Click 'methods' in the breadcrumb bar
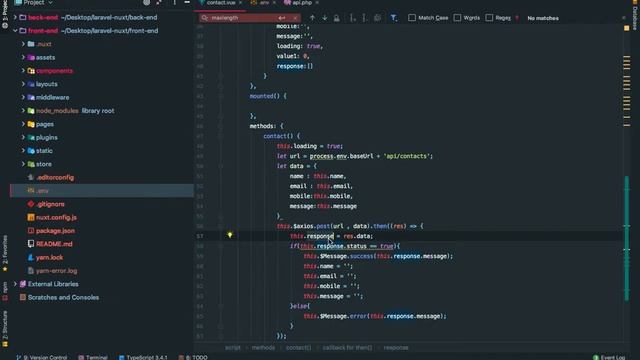 [263, 348]
